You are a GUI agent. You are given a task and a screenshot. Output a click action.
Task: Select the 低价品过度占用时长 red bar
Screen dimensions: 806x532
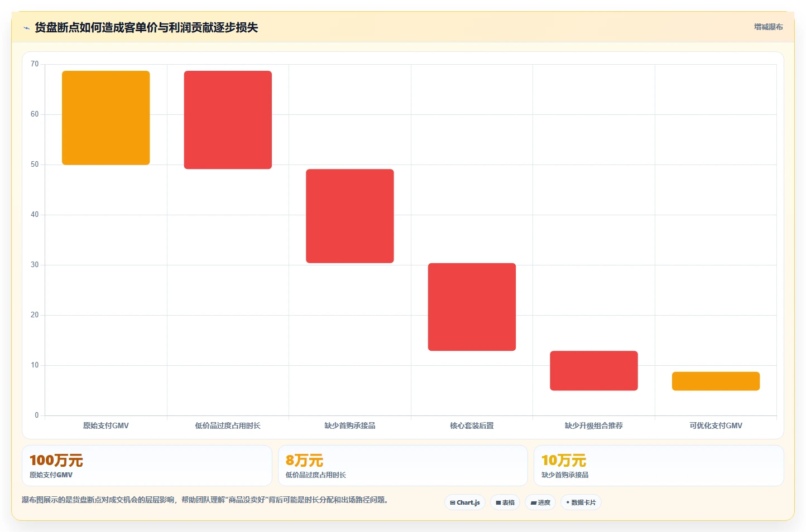(x=228, y=120)
